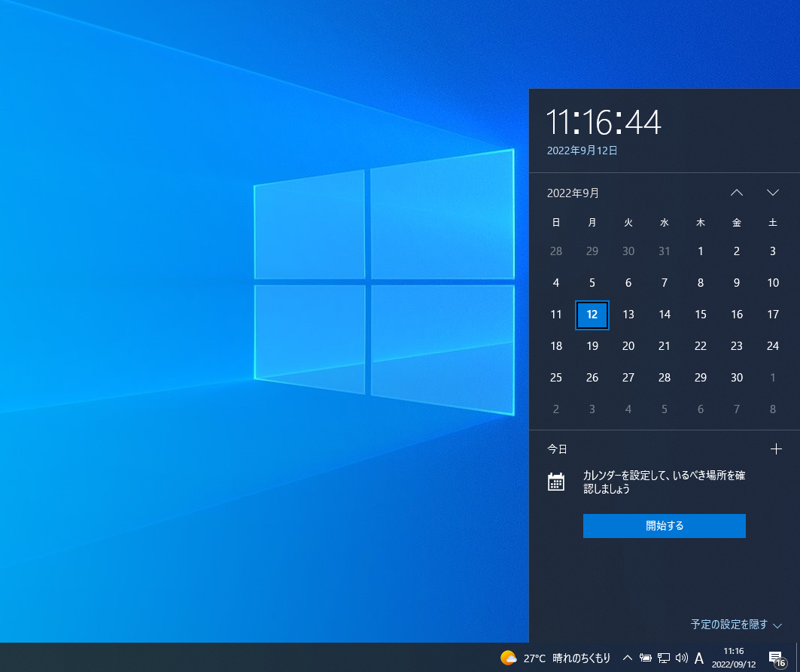Select September 4 in the calendar

point(556,283)
